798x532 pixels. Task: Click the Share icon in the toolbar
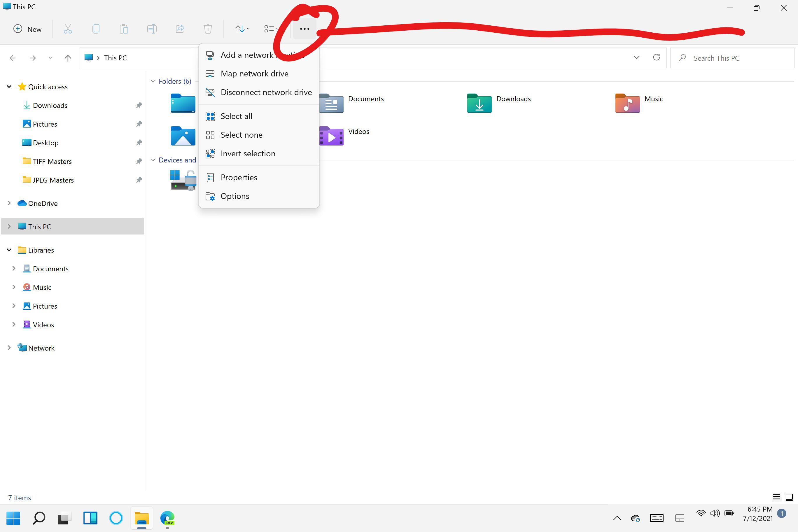(180, 29)
